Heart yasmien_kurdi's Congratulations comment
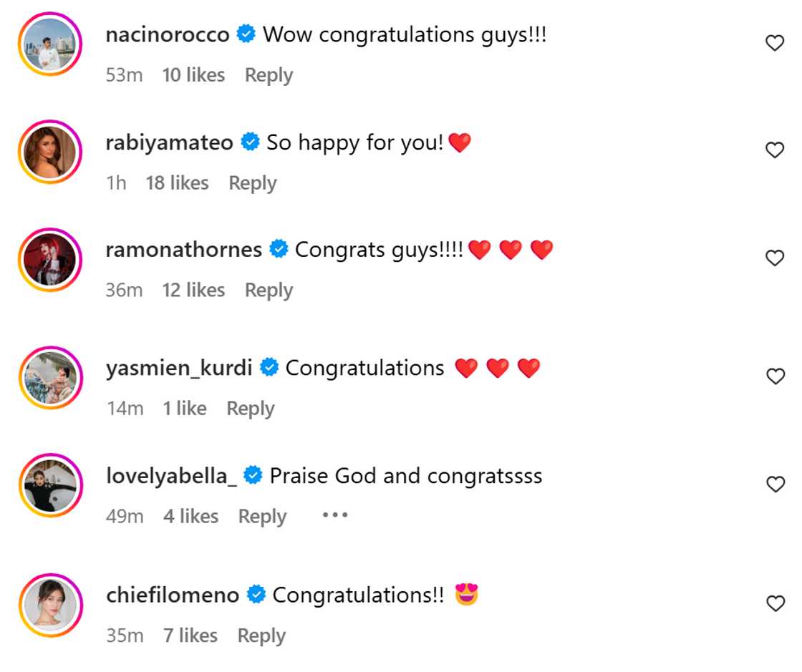Viewport: 802px width, 672px height. (775, 377)
